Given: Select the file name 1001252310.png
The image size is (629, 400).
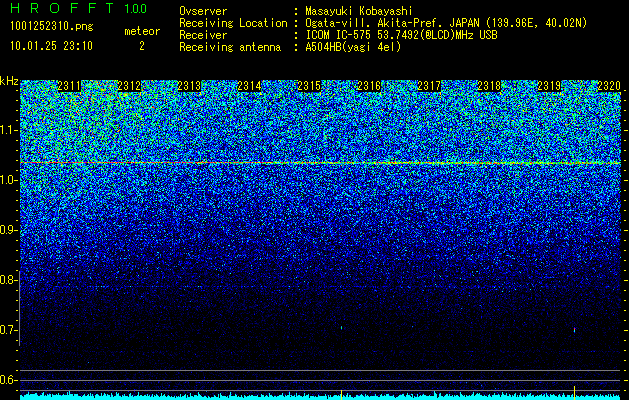Looking at the screenshot, I should 51,27.
